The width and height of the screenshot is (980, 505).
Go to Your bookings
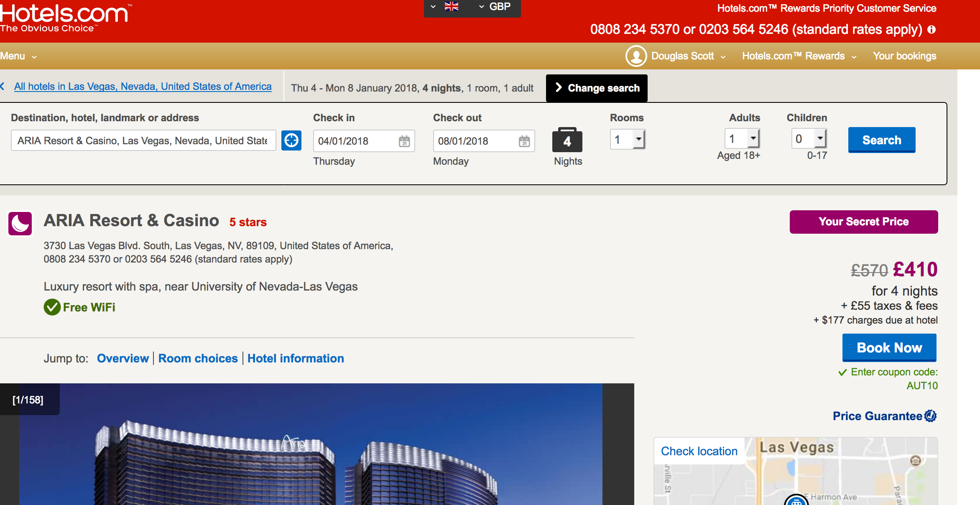click(x=904, y=56)
